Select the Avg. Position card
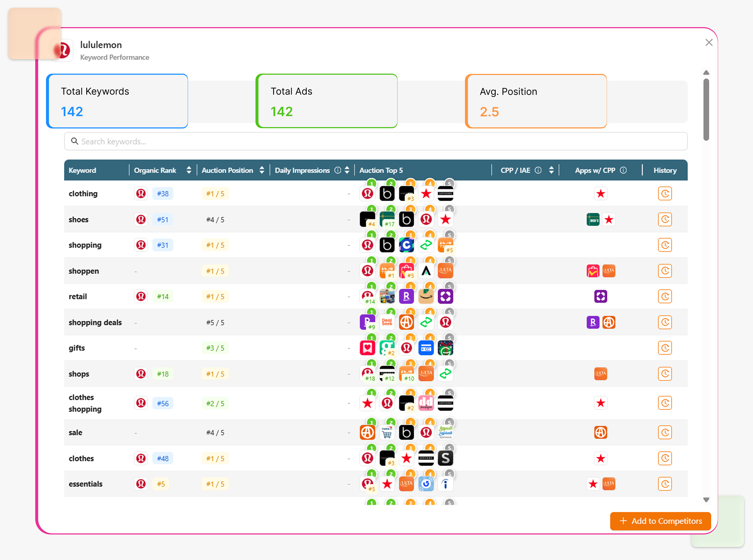Screen dimensions: 753x560 click(536, 101)
